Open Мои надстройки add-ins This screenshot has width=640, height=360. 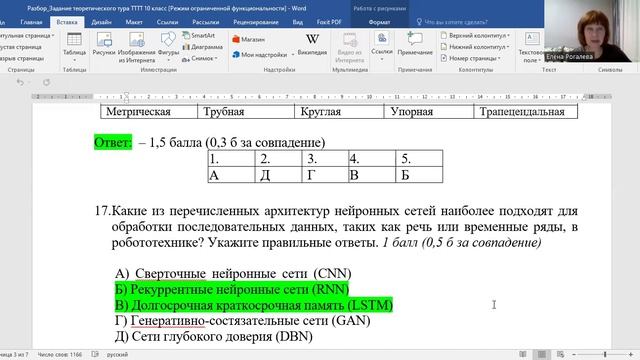pos(260,54)
